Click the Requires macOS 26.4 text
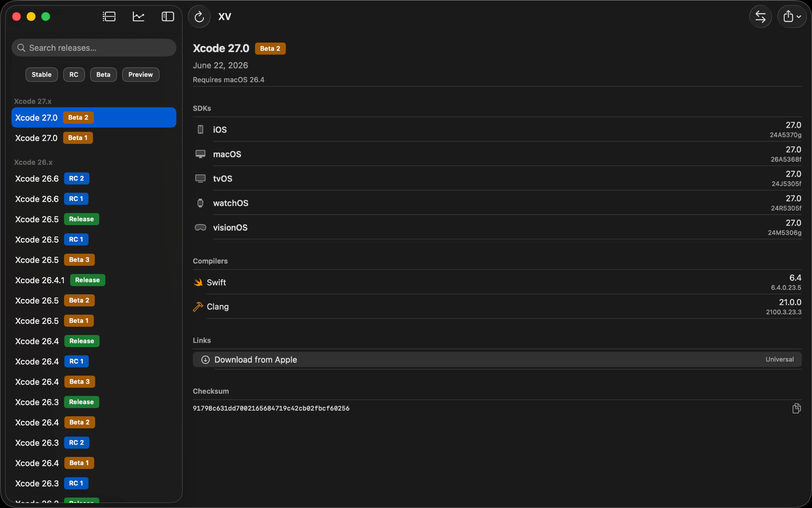This screenshot has height=508, width=812. (x=228, y=80)
